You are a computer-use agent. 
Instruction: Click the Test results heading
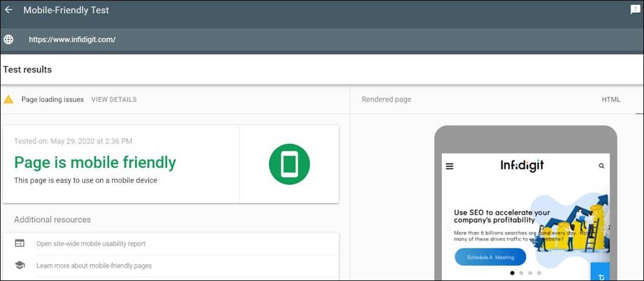(x=28, y=69)
